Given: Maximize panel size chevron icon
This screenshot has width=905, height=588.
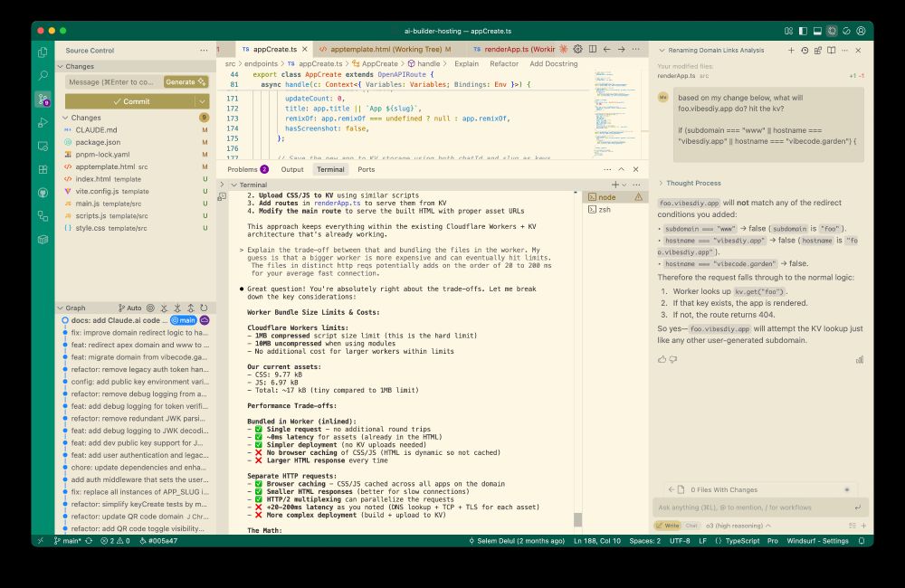Looking at the screenshot, I should (621, 170).
